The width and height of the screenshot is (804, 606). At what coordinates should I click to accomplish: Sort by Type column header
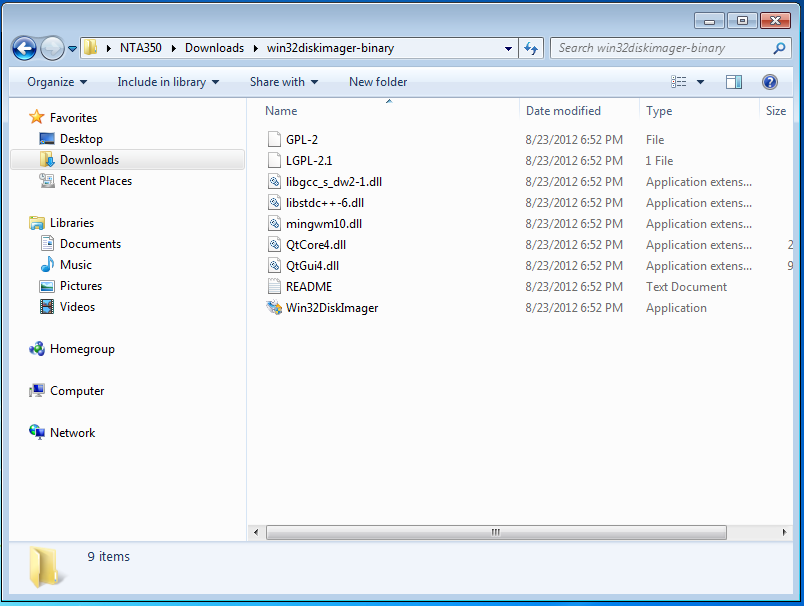coord(659,111)
